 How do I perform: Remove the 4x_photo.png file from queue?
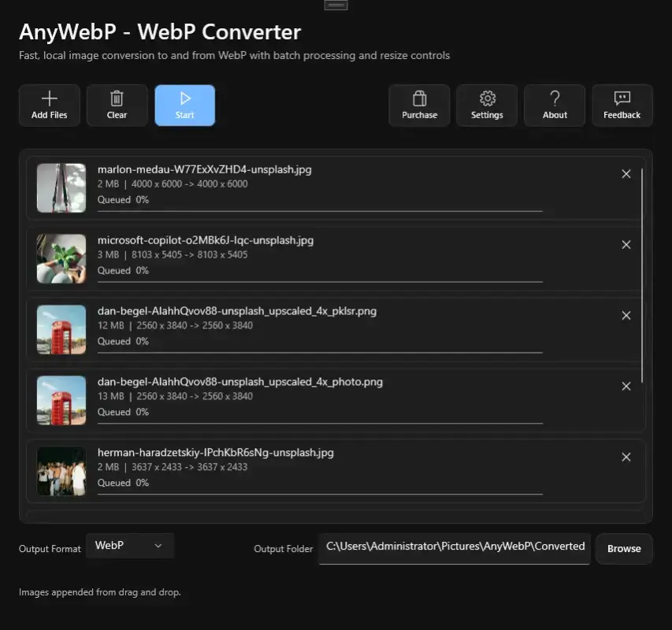[x=626, y=387]
